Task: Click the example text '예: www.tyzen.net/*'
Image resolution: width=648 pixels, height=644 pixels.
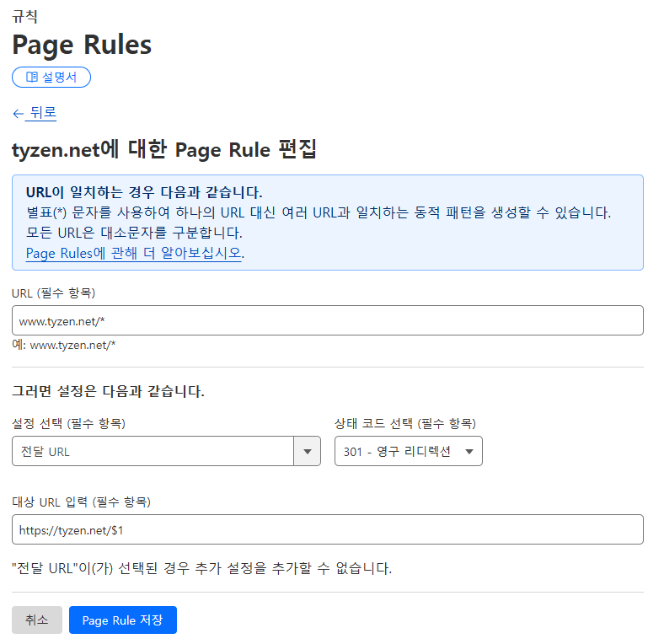Action: (x=64, y=345)
